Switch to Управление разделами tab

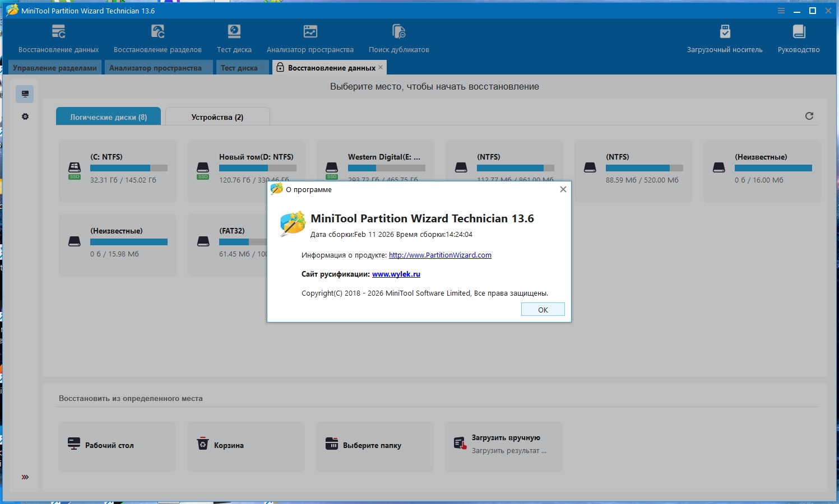(55, 68)
